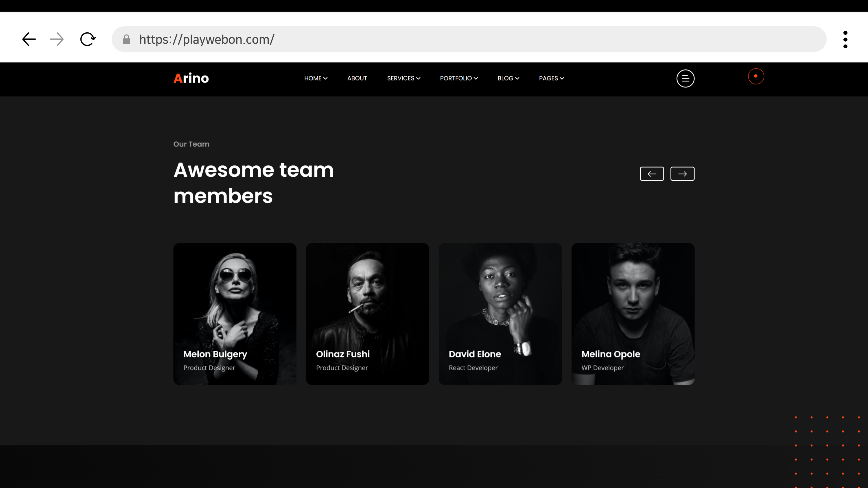This screenshot has width=868, height=488.
Task: Click the URL address bar field
Action: 472,39
